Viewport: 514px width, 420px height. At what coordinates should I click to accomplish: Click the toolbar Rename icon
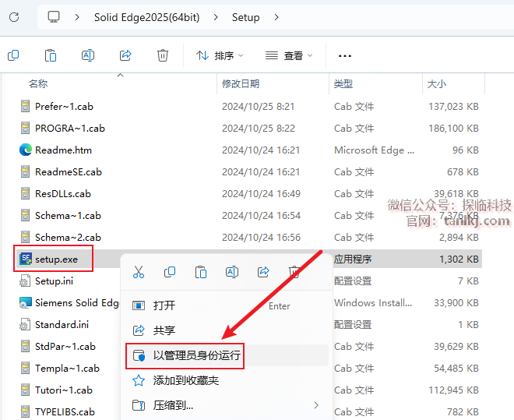(x=88, y=55)
